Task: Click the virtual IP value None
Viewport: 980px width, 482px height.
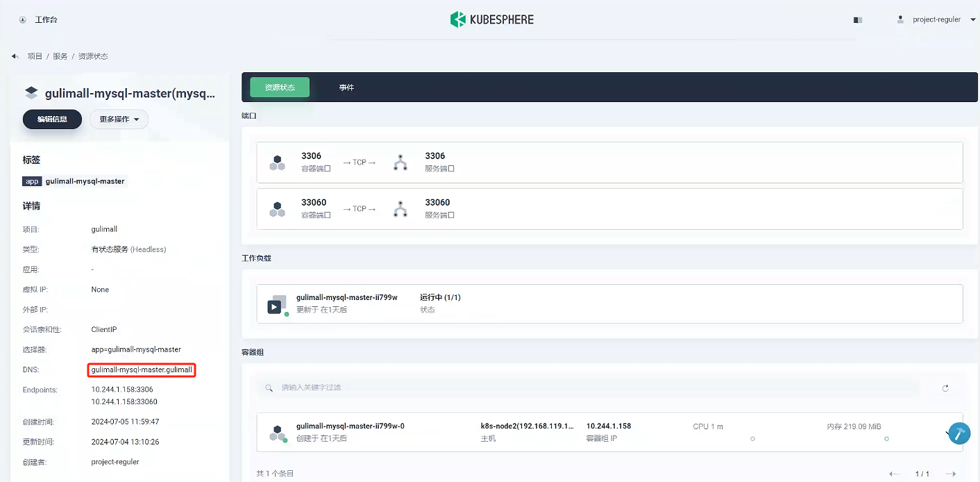Action: 100,290
